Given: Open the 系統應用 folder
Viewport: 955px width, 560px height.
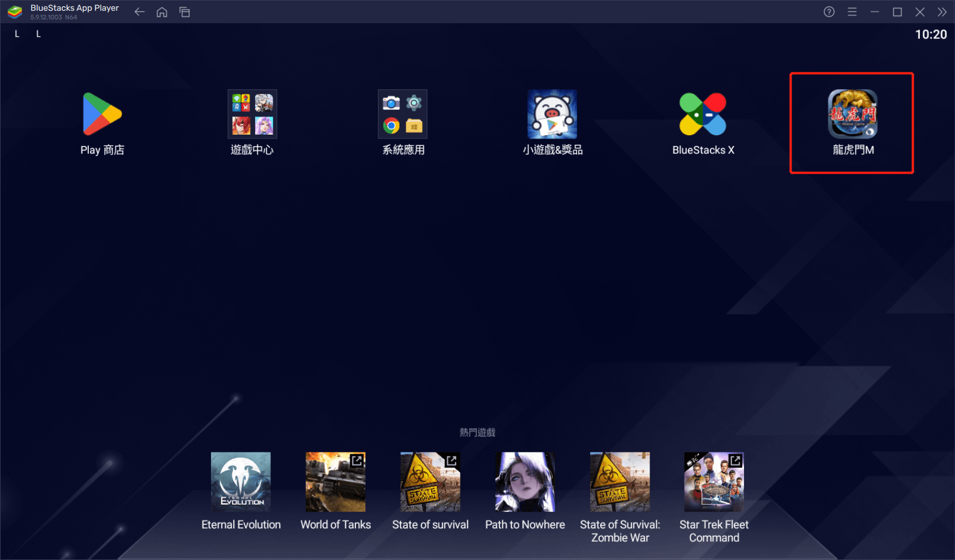Looking at the screenshot, I should click(x=403, y=114).
